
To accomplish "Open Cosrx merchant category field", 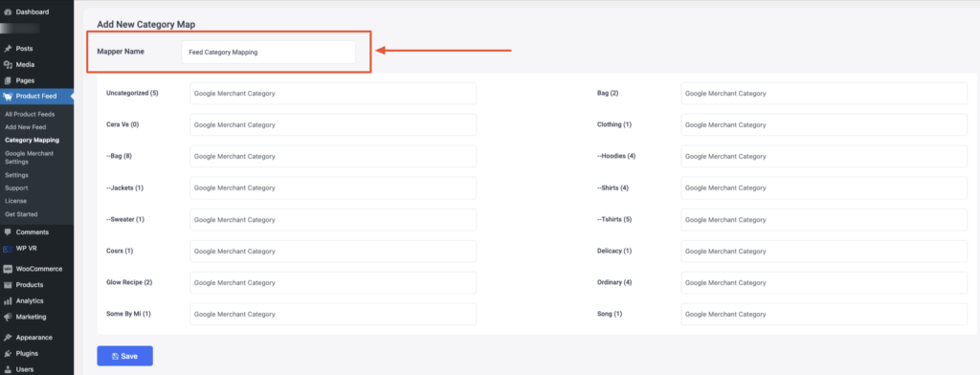I will (333, 252).
